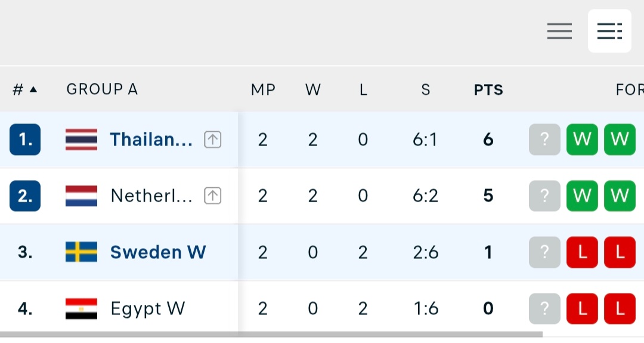Sort table by rank number column
Viewport: 644px width, 343px height.
24,89
